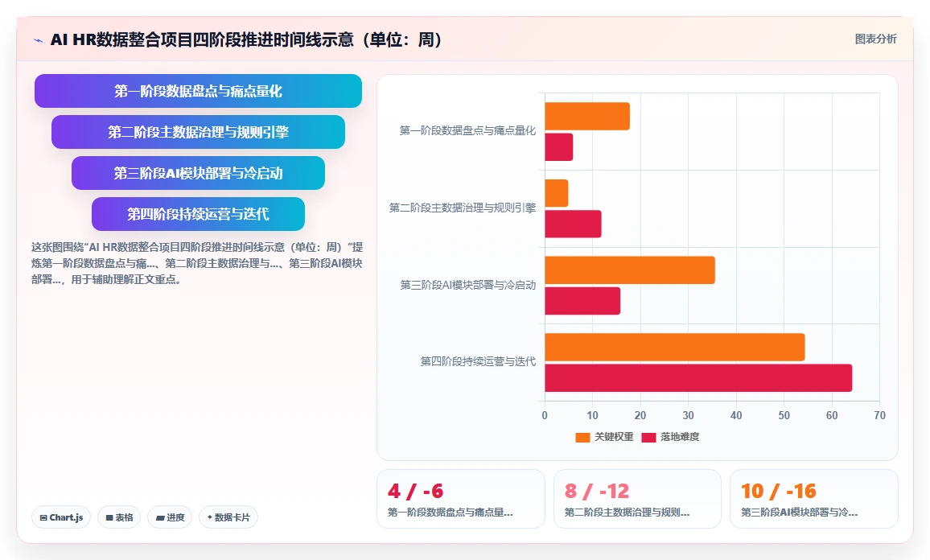Click the icon in Chart.js chip
Screen dimensions: 930x560
click(x=43, y=518)
